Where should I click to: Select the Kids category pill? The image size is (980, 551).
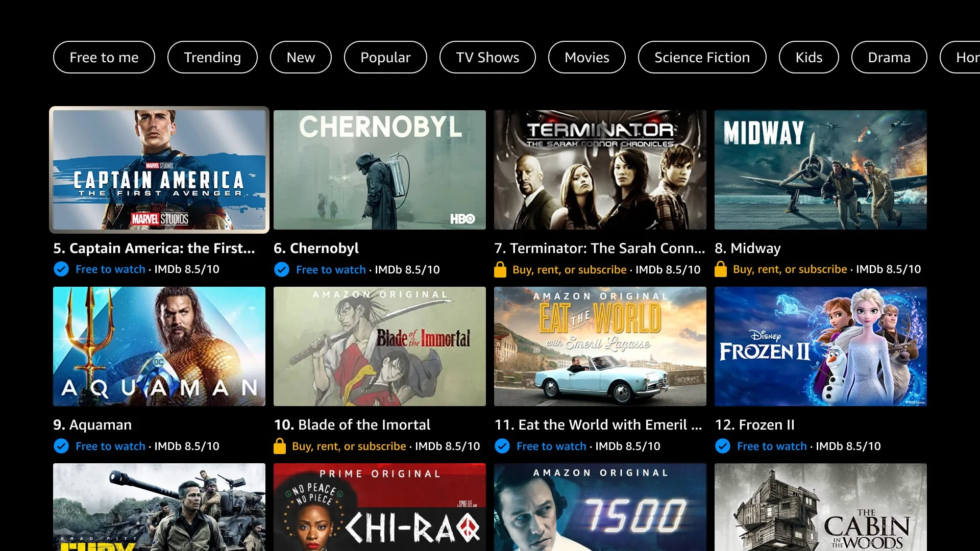point(808,57)
